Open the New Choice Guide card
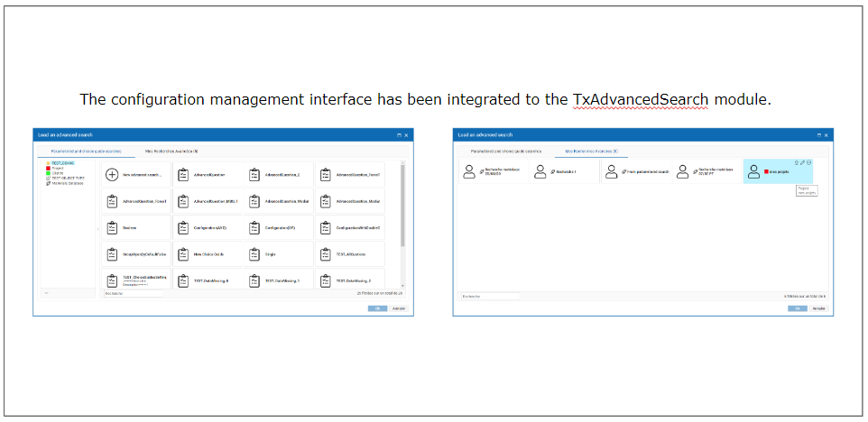This screenshot has width=868, height=422. [x=208, y=254]
